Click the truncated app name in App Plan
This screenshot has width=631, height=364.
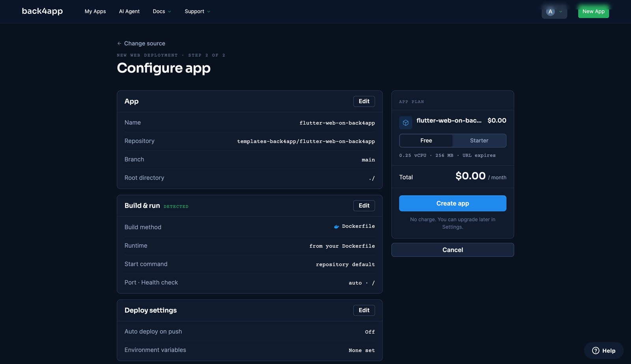point(449,121)
